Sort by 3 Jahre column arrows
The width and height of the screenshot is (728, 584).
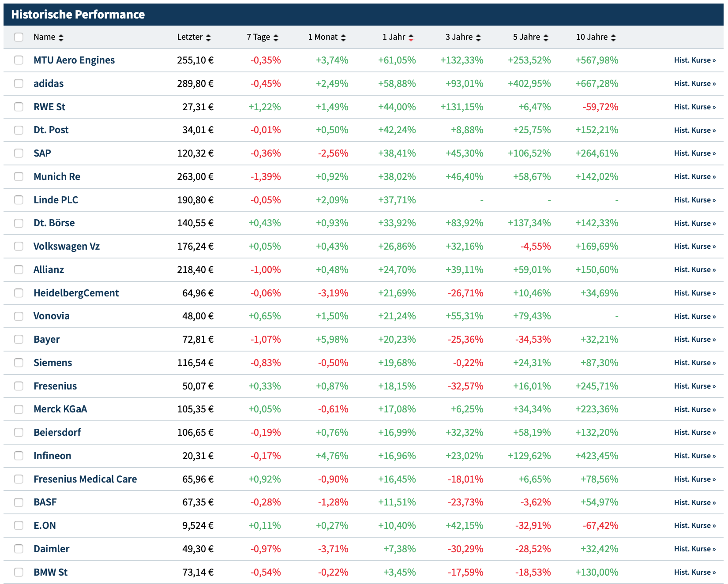point(478,38)
